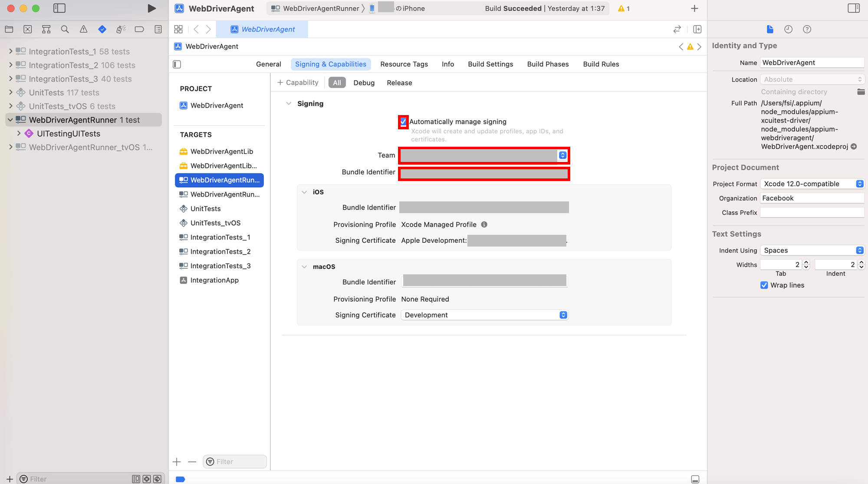Open the Test navigator icon
868x484 pixels.
pyautogui.click(x=102, y=29)
